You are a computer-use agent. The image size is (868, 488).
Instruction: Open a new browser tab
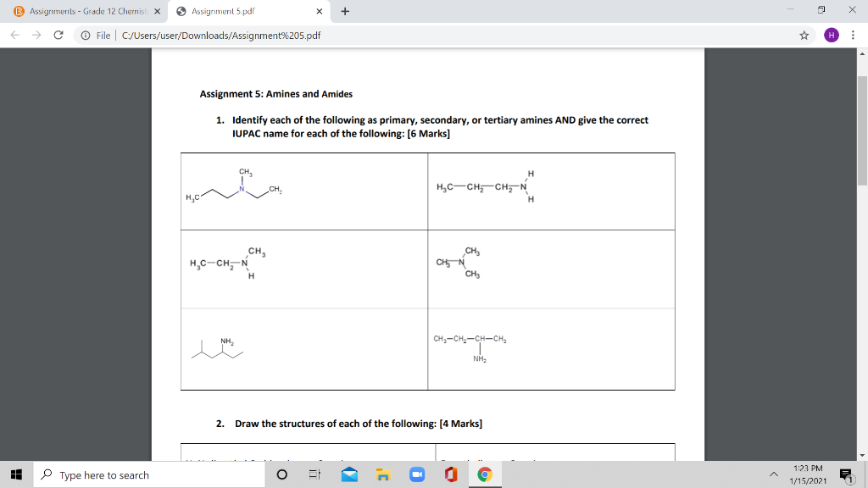pyautogui.click(x=343, y=13)
